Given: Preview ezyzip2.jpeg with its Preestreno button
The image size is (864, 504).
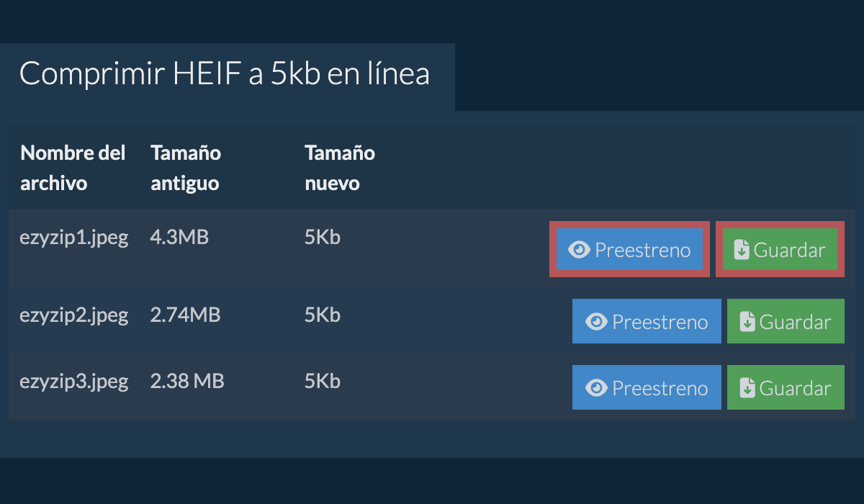Looking at the screenshot, I should [647, 322].
